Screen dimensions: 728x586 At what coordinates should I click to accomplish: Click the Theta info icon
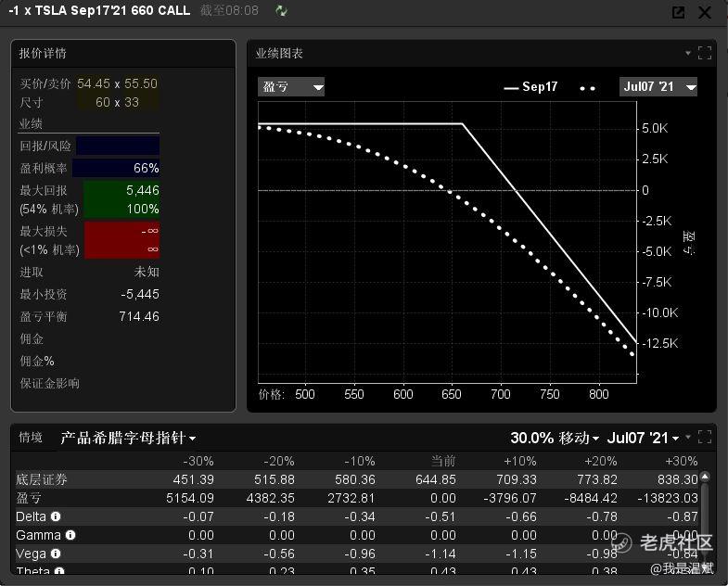59,571
